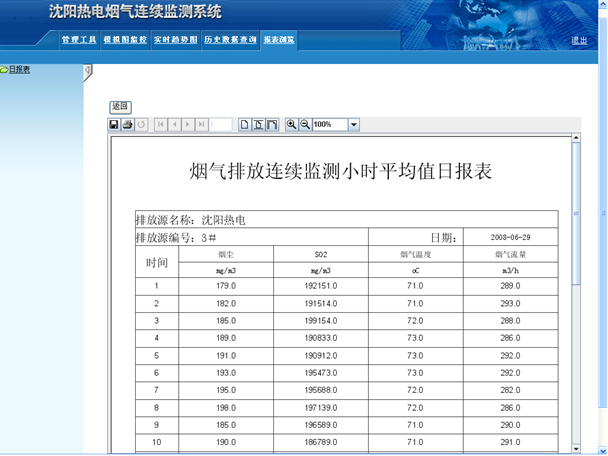Select the fit page view icon
This screenshot has width=608, height=456.
258,125
